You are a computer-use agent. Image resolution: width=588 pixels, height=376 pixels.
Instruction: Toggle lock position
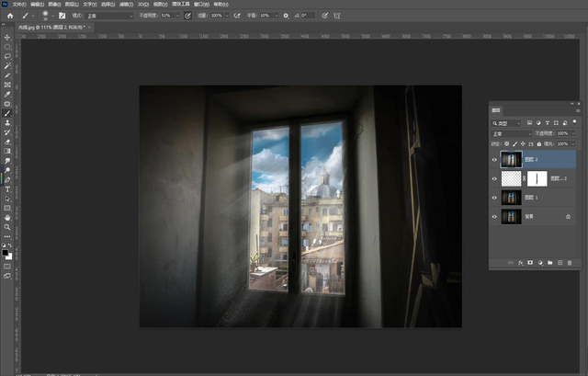[523, 143]
